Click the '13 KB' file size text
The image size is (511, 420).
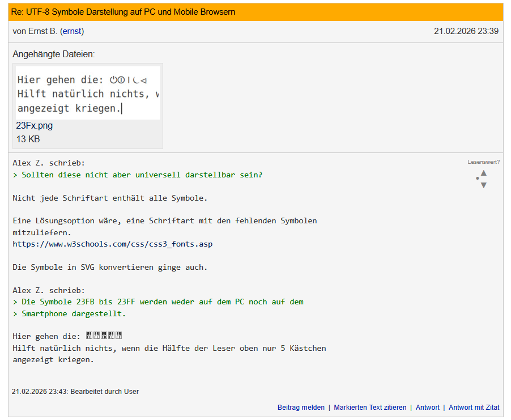click(x=28, y=139)
